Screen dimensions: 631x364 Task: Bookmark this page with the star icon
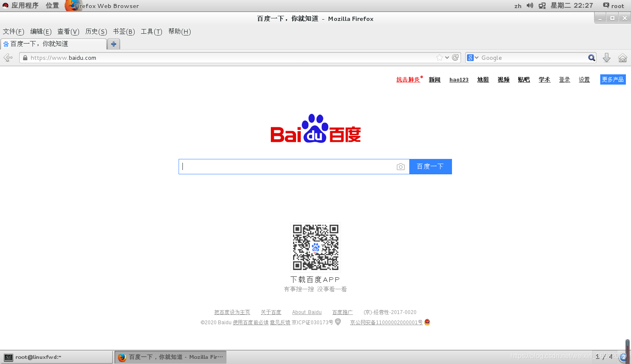tap(439, 58)
